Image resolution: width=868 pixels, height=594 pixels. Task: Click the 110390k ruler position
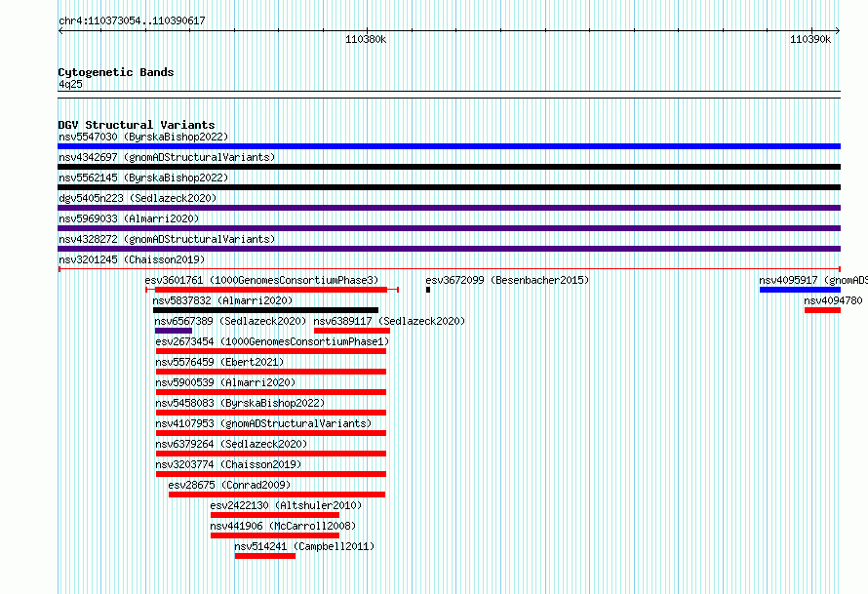pos(810,39)
